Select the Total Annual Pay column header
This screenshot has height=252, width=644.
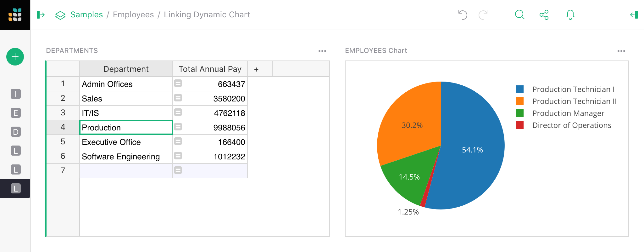point(210,69)
